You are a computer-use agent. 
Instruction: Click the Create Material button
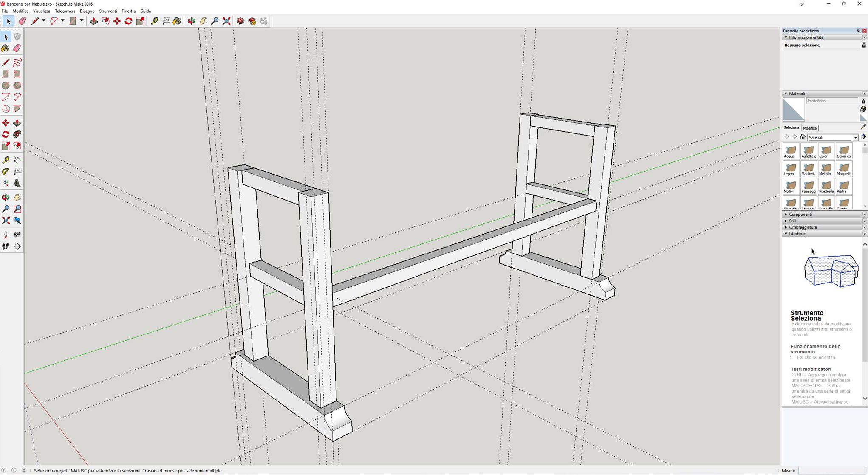pyautogui.click(x=863, y=109)
